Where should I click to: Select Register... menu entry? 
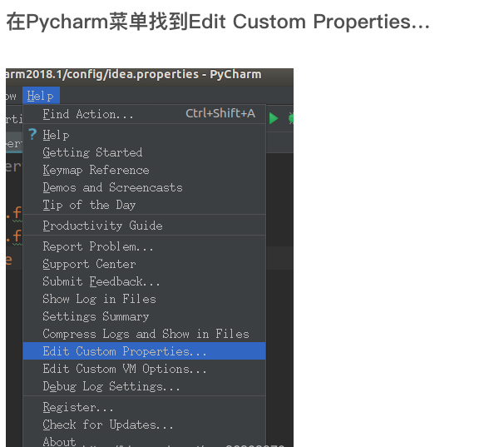pyautogui.click(x=145, y=407)
